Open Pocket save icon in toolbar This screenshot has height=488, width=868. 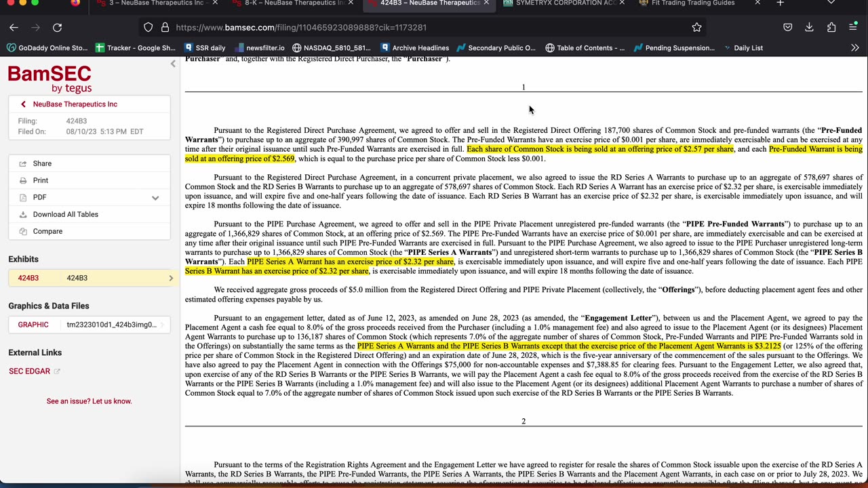[787, 27]
